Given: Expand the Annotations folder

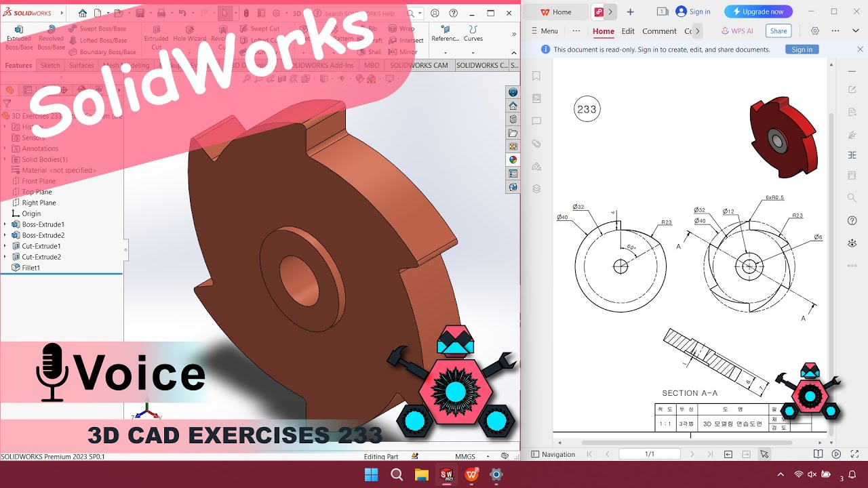Looking at the screenshot, I should tap(5, 148).
